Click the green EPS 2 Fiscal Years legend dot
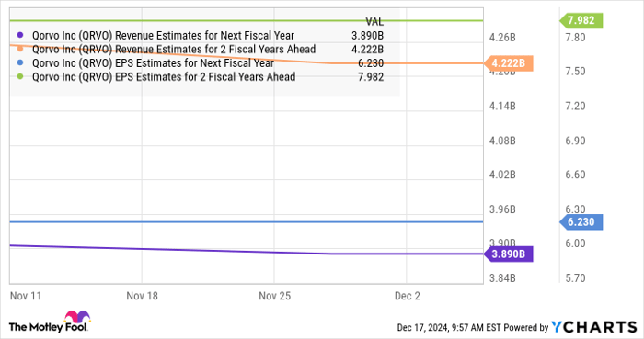 click(x=20, y=76)
